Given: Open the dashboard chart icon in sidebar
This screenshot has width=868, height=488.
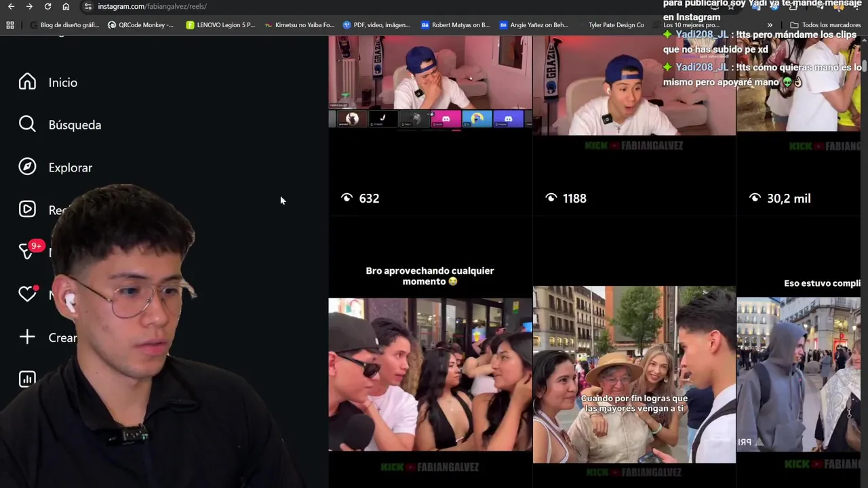Looking at the screenshot, I should 27,379.
